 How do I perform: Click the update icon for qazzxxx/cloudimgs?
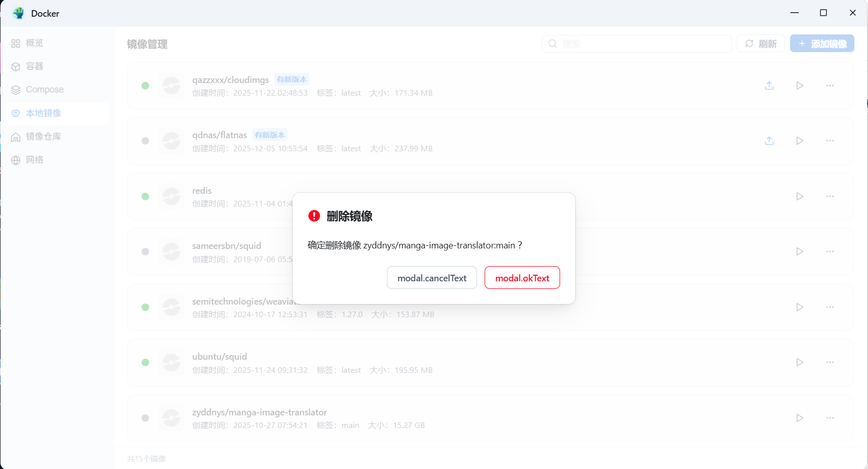769,86
